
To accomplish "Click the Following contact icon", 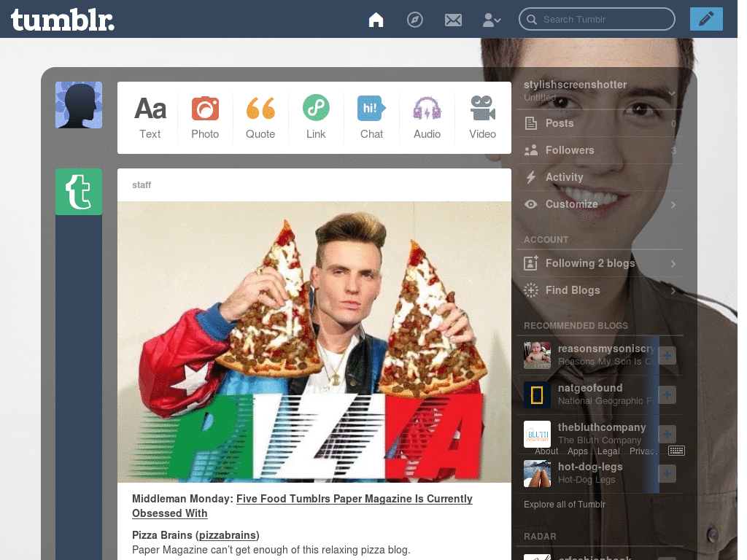I will coord(531,262).
